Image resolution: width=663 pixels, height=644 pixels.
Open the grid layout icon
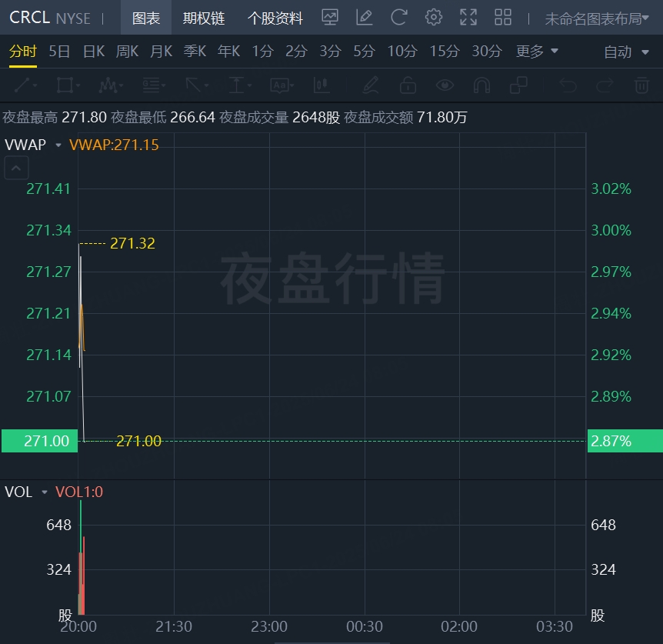tap(503, 18)
